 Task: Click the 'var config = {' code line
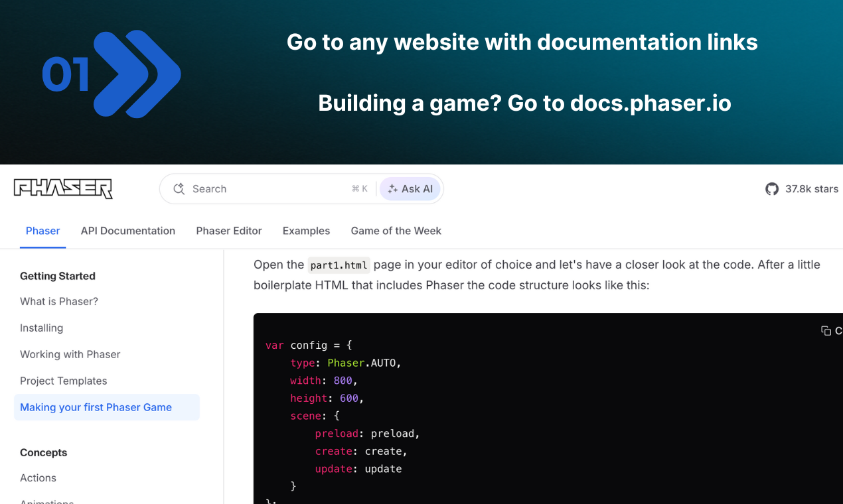point(309,345)
